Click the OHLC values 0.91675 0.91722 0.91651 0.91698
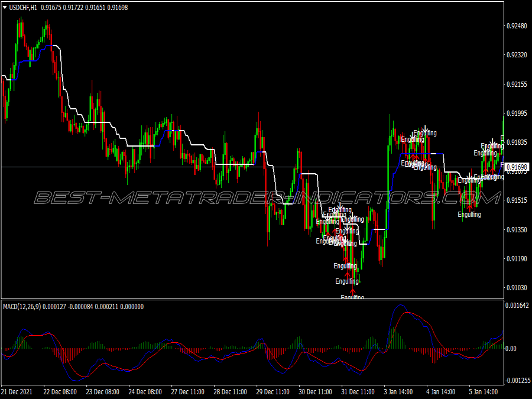Viewport: 532px width, 399px height. [84, 8]
